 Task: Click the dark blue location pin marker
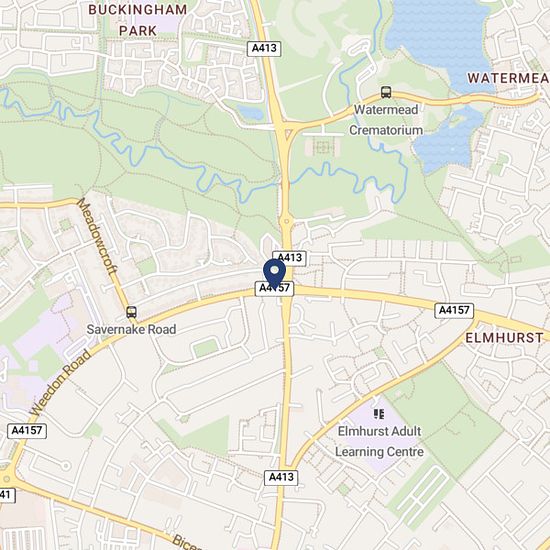(x=274, y=273)
